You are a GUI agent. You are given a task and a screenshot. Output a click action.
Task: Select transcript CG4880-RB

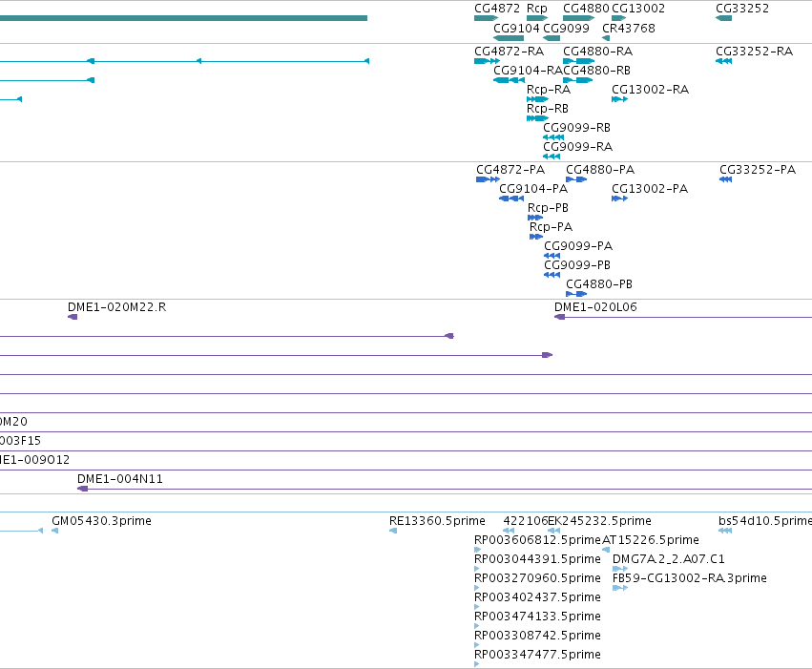click(x=596, y=71)
